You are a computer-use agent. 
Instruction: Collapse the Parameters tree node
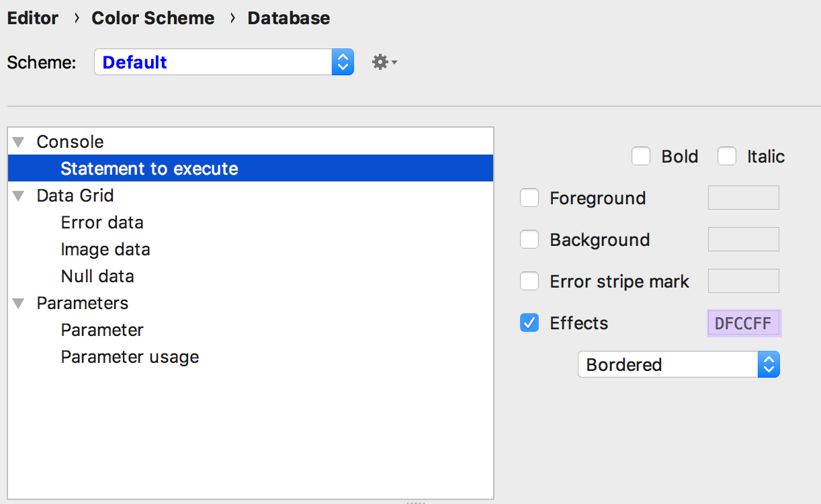(18, 303)
